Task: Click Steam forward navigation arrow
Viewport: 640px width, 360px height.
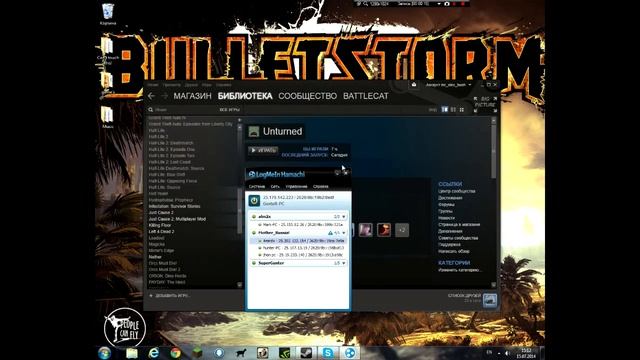Action: coord(164,96)
